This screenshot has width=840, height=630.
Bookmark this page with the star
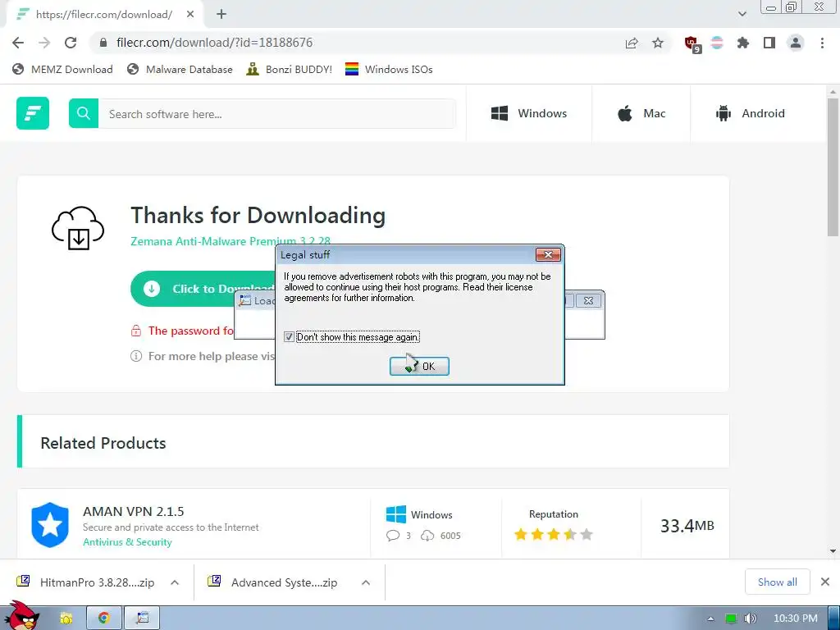coord(658,43)
